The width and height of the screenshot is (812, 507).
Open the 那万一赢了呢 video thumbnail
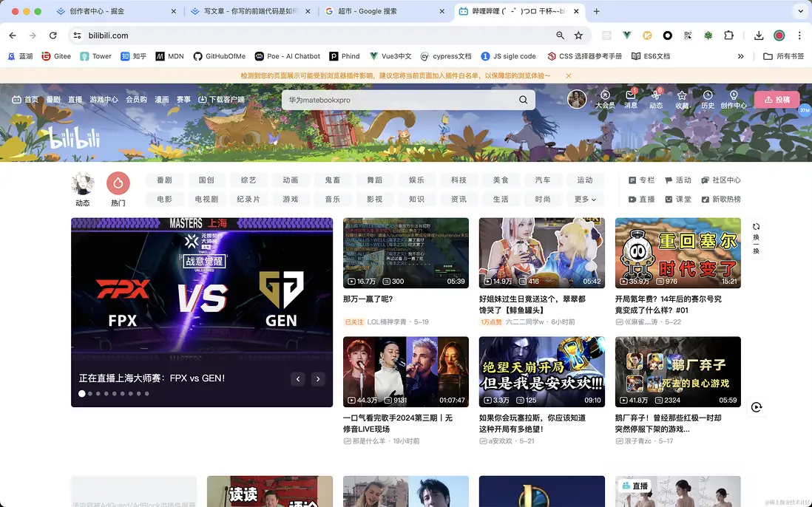point(405,253)
